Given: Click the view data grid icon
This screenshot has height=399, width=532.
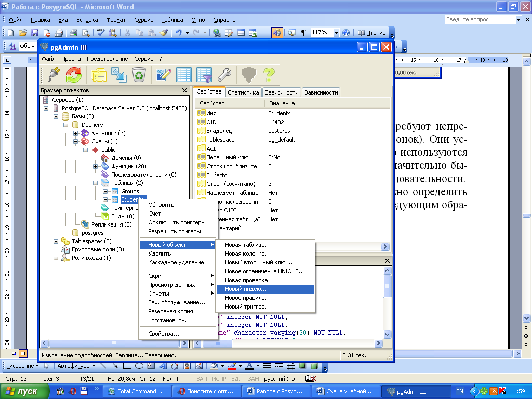Looking at the screenshot, I should point(184,74).
